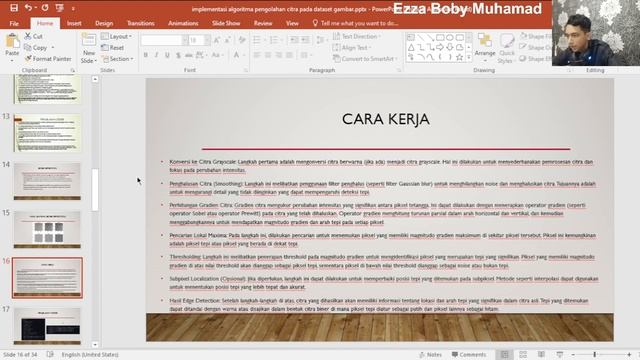Click the Paste clipboard icon
Screen dimensions: 640x360
12,41
